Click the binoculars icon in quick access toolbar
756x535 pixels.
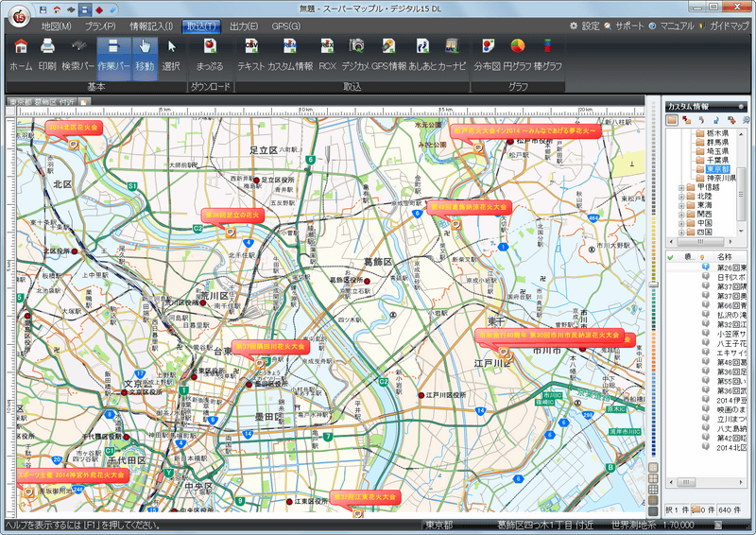pyautogui.click(x=71, y=9)
